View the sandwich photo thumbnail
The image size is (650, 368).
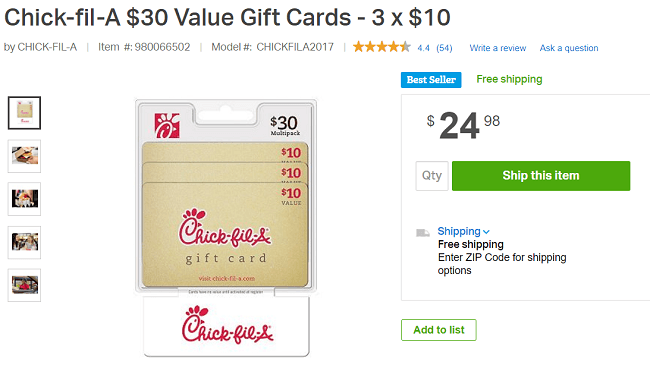(x=24, y=156)
